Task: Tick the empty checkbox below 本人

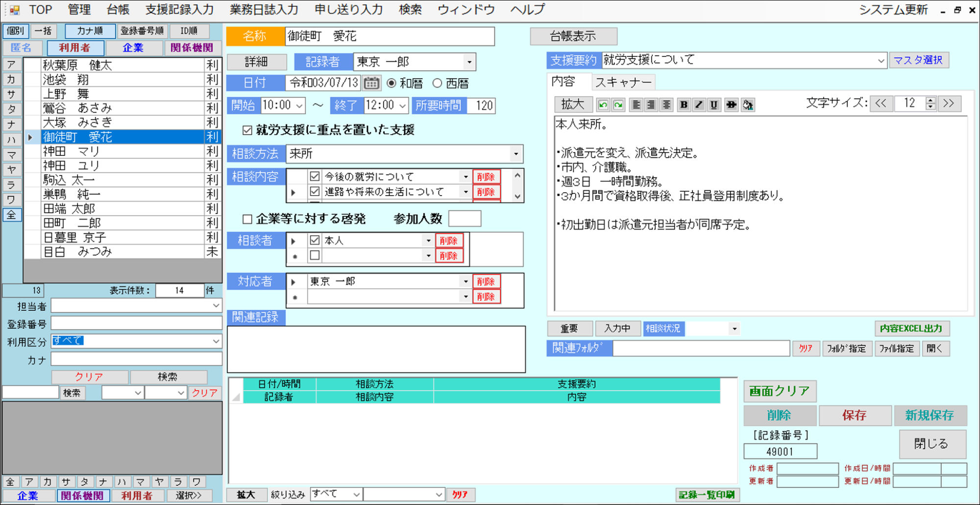Action: click(x=315, y=255)
